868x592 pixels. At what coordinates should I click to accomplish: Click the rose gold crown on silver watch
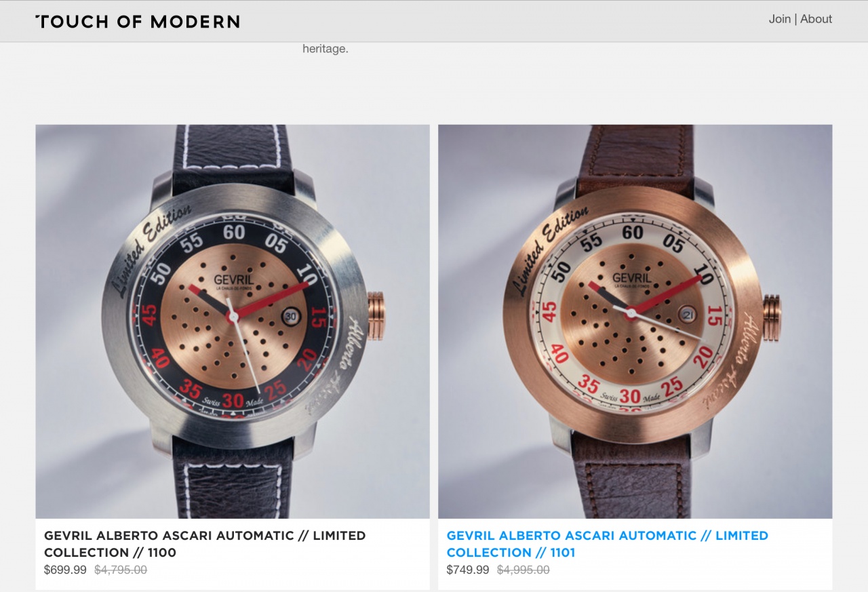point(376,315)
